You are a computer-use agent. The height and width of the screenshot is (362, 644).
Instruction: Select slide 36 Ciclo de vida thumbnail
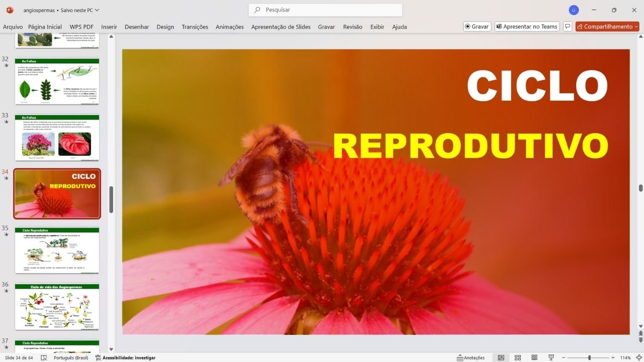point(57,307)
